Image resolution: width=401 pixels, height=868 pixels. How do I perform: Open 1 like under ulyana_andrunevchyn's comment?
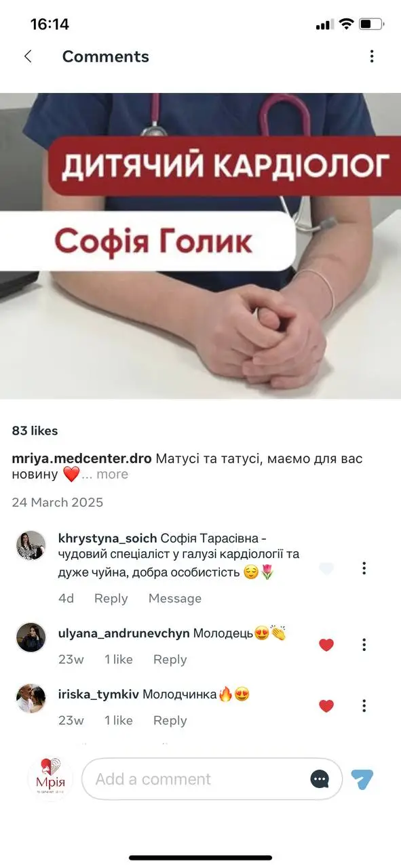click(x=119, y=659)
